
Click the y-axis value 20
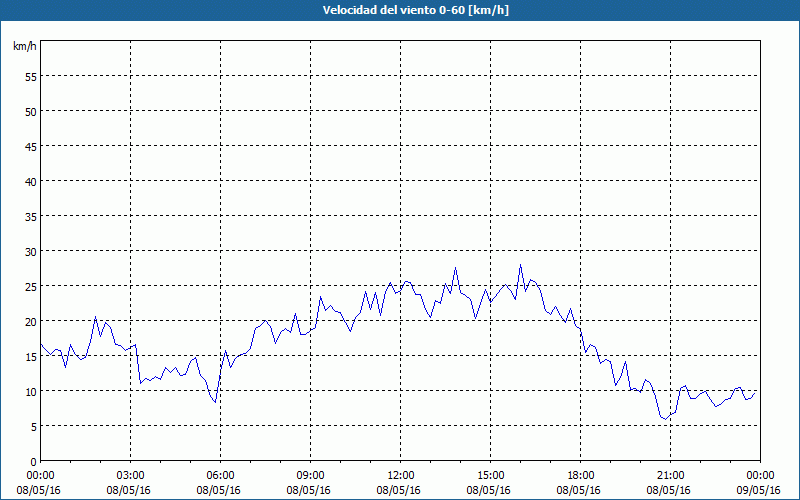pyautogui.click(x=31, y=322)
